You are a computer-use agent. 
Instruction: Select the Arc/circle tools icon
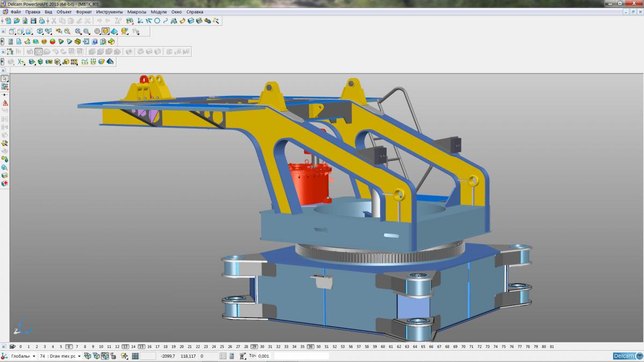coord(157,20)
